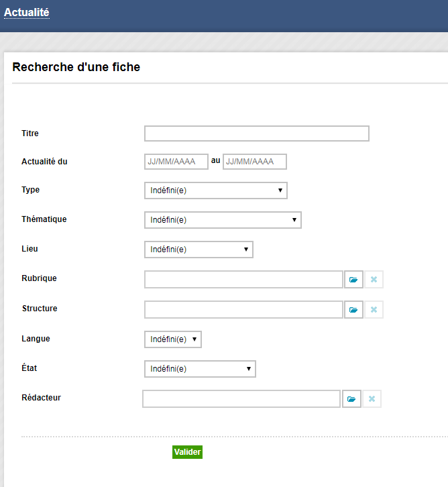
Task: Click the Valider button
Action: point(188,452)
